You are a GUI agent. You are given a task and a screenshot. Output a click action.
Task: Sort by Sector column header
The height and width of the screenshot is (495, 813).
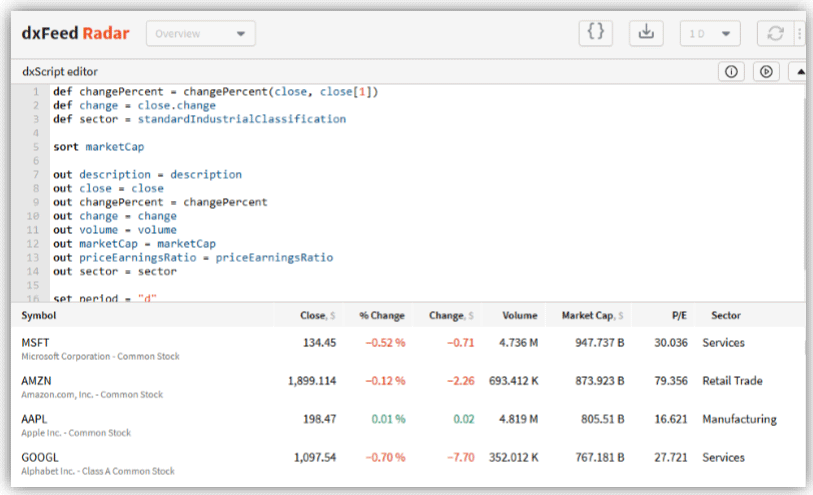[725, 315]
